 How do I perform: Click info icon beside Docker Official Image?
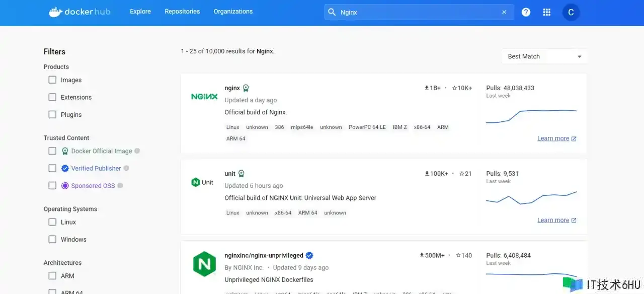coord(137,151)
